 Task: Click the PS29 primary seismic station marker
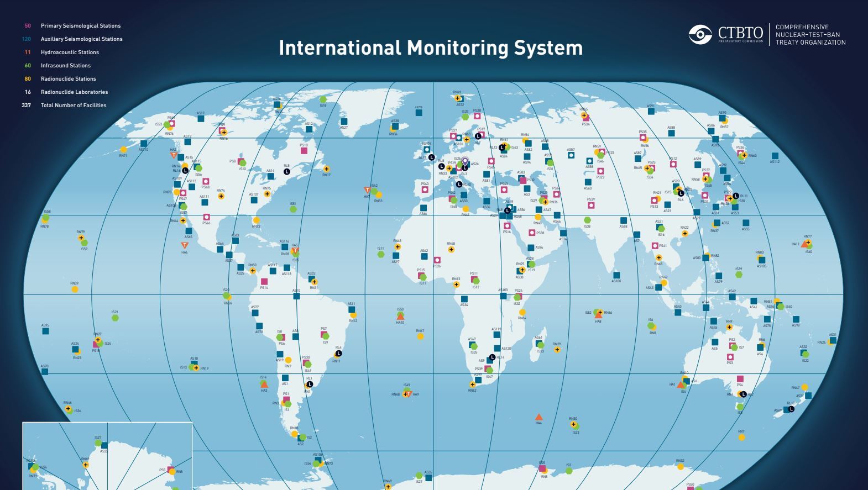pyautogui.click(x=591, y=206)
